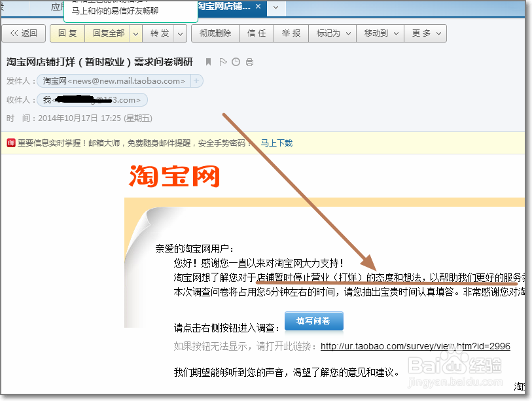Open the 马上下载 link

[x=277, y=143]
